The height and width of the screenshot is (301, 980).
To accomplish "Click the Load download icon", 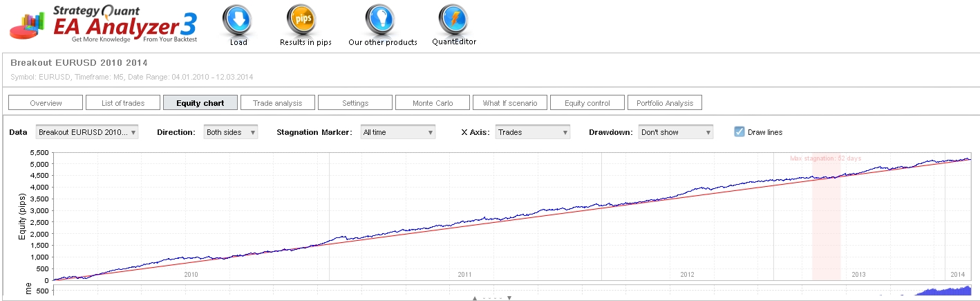I will [237, 20].
